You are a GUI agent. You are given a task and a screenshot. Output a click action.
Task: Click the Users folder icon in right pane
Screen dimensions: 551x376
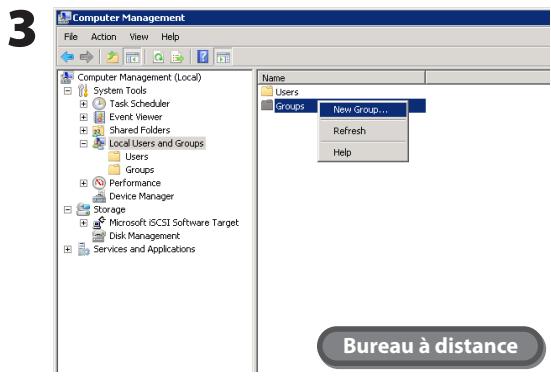coord(267,92)
